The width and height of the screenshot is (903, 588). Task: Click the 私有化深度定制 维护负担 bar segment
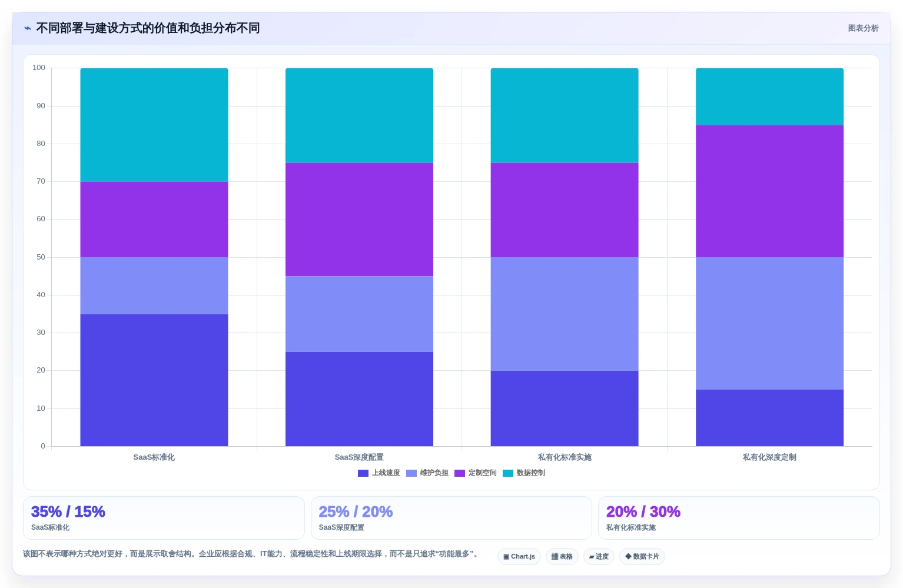click(769, 323)
